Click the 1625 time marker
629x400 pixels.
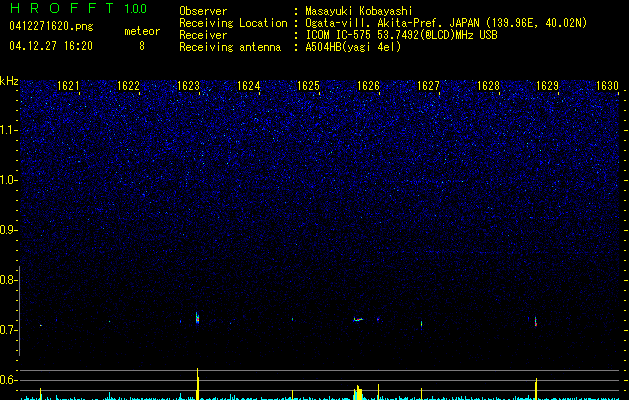coord(308,86)
